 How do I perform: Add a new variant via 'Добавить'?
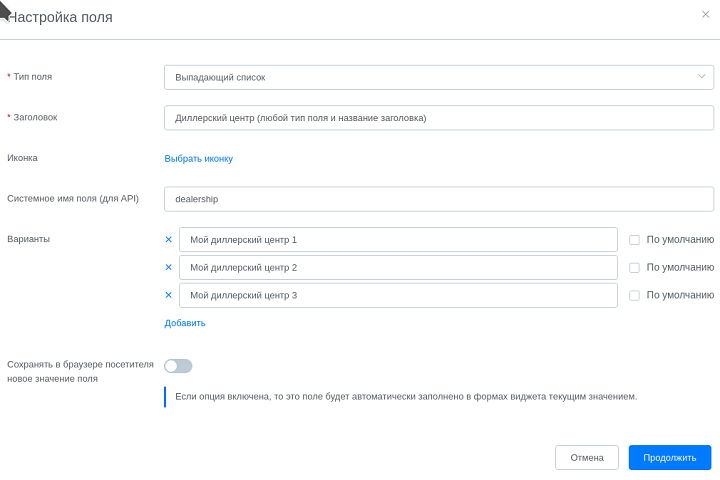pyautogui.click(x=185, y=323)
